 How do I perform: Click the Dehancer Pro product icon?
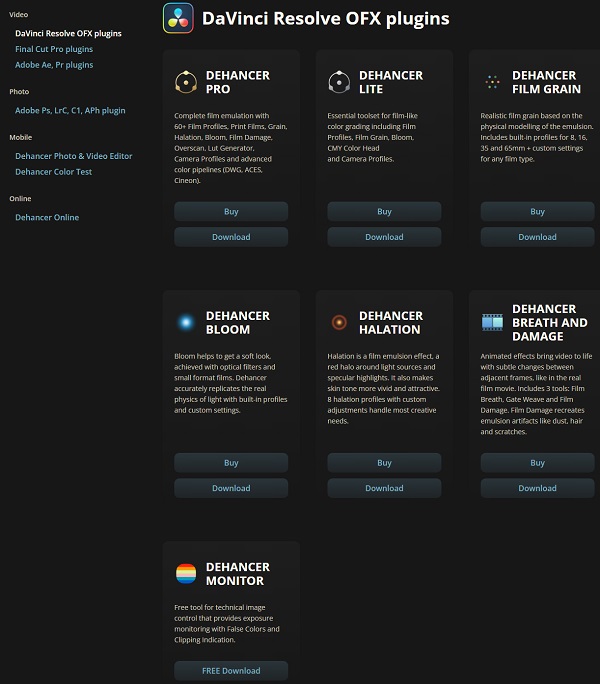coord(185,82)
